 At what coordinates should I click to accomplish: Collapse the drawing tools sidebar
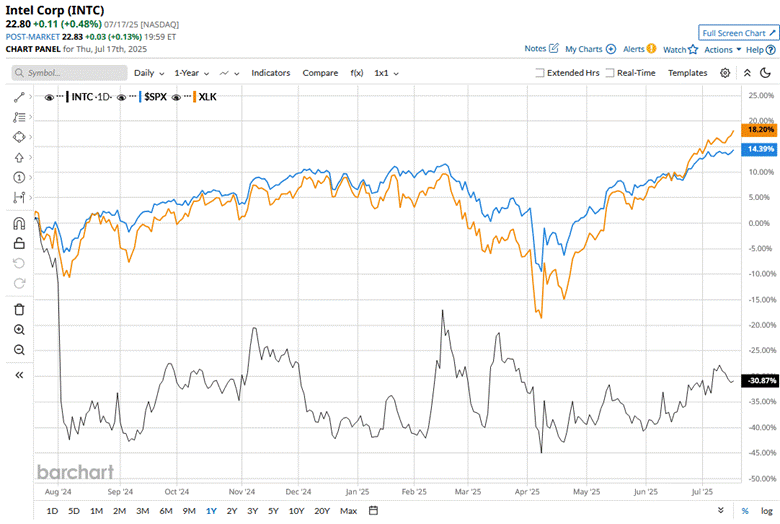(x=19, y=375)
